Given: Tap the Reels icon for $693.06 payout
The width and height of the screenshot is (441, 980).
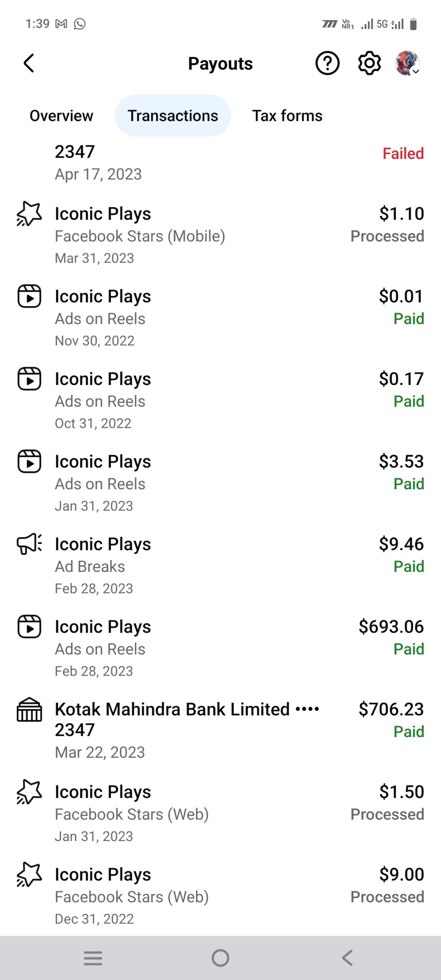Looking at the screenshot, I should coord(29,627).
